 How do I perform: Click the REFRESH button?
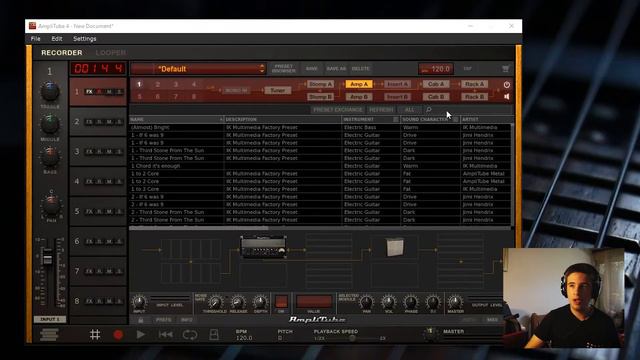[x=381, y=110]
